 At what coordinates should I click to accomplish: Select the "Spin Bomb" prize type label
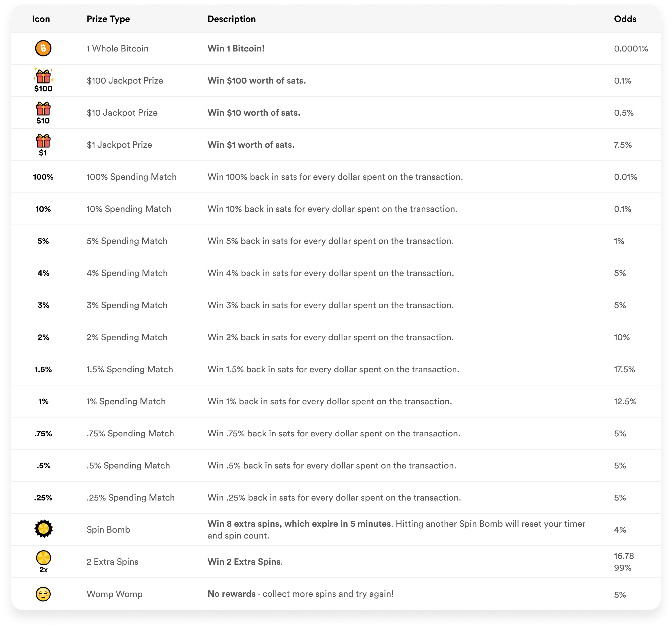click(x=108, y=530)
